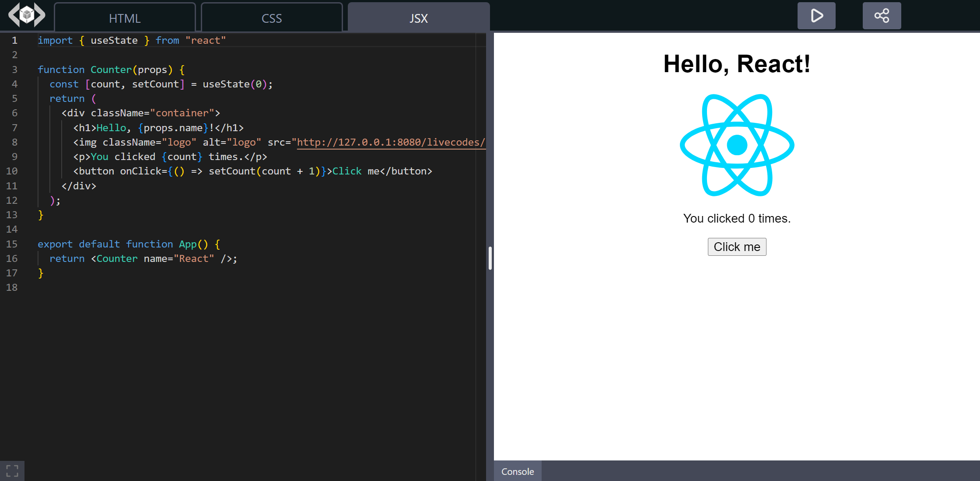Place cursor on setCount in button line

coord(232,171)
